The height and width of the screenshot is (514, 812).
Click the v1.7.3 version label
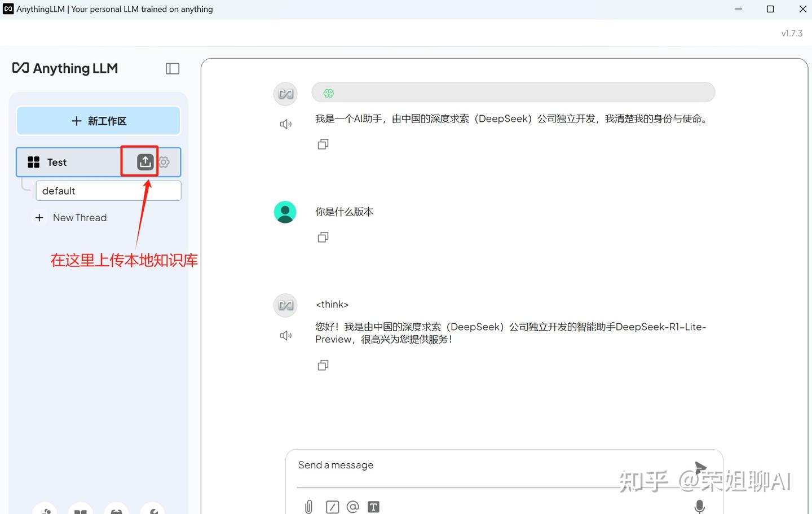pos(792,33)
